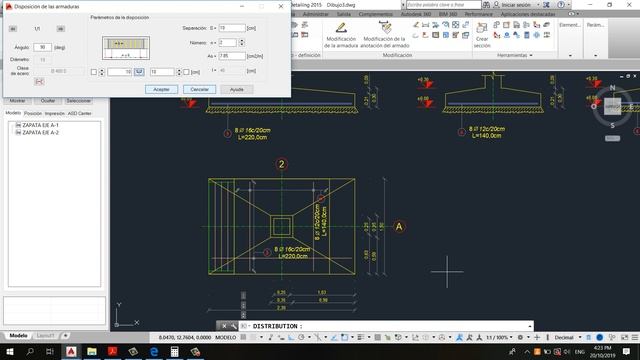This screenshot has height=360, width=640.
Task: Click the Ayuda button in the dialog
Action: 237,89
